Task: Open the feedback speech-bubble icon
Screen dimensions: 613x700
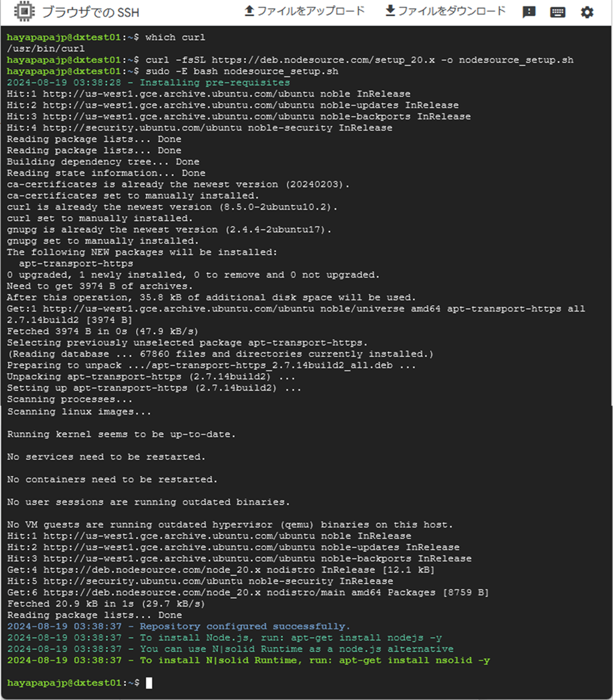Action: point(529,12)
